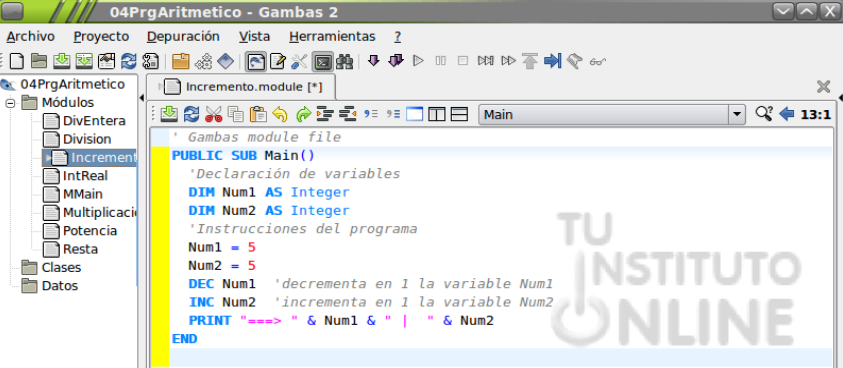Viewport: 843px width, 368px height.
Task: Open the Vista menu
Action: (255, 37)
